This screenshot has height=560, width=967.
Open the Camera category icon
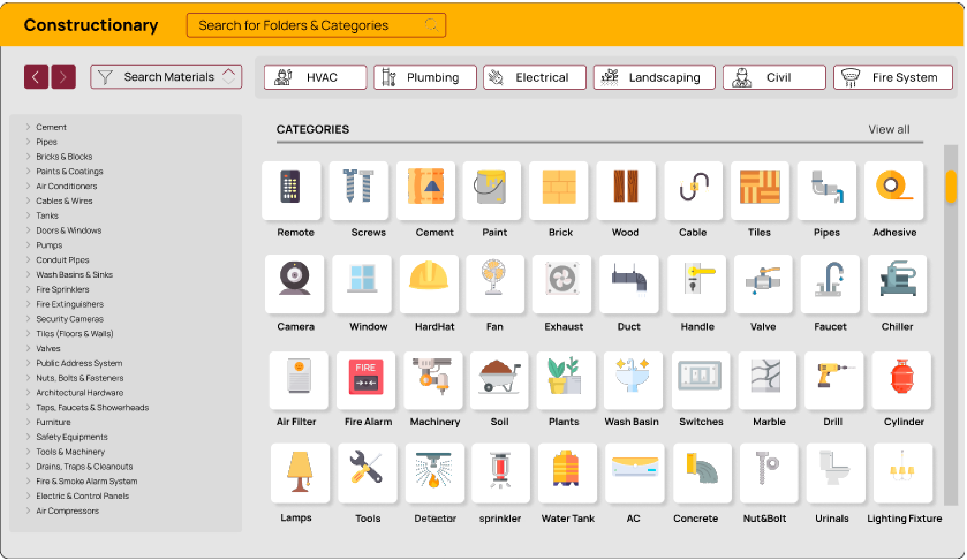pos(295,284)
